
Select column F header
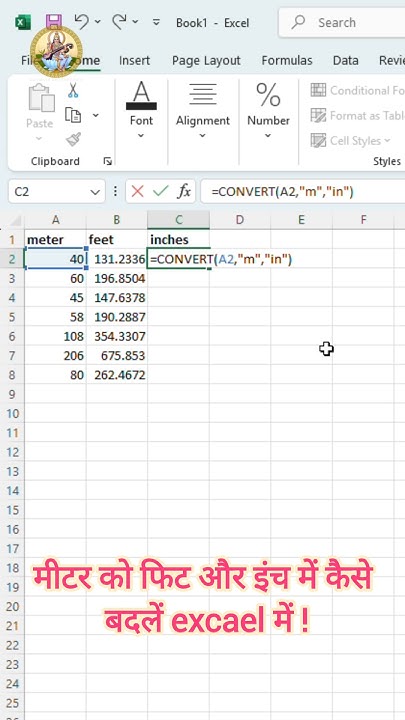pyautogui.click(x=363, y=220)
